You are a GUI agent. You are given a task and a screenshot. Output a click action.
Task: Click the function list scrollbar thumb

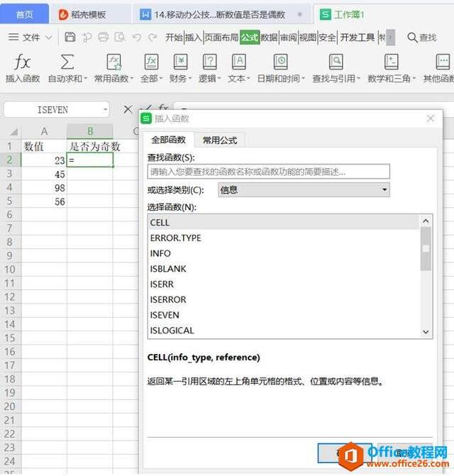pyautogui.click(x=426, y=248)
